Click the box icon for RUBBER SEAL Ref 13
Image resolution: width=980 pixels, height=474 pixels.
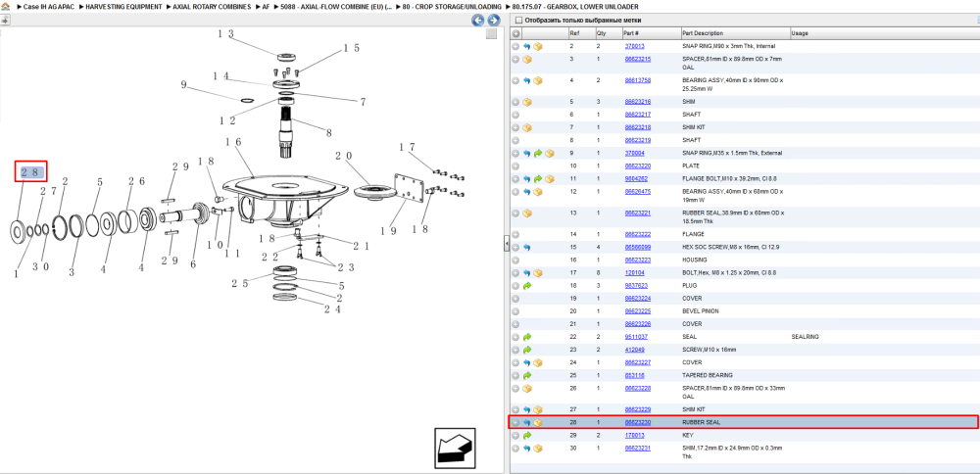pos(527,213)
